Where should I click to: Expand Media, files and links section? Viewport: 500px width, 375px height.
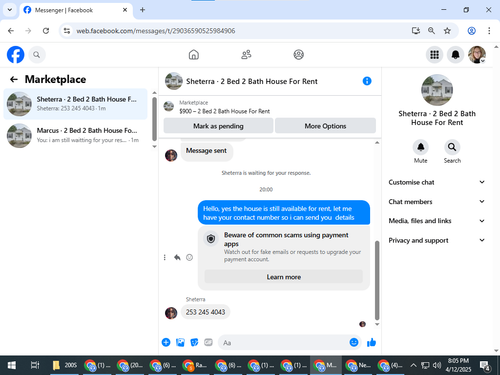437,221
